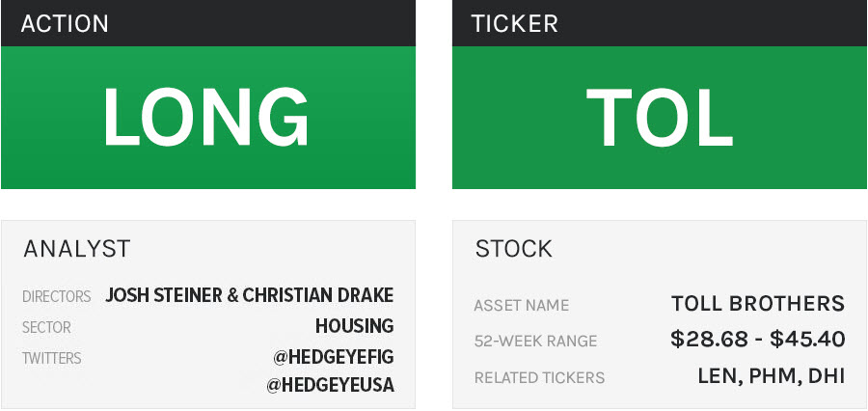Click the TOLL BROTHERS asset name
The image size is (868, 411).
tap(757, 304)
